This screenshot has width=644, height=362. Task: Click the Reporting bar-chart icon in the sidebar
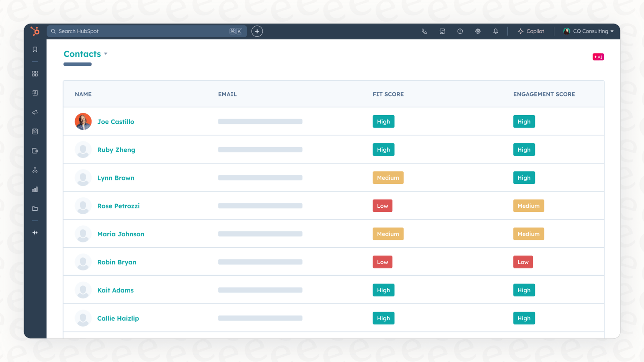point(35,189)
